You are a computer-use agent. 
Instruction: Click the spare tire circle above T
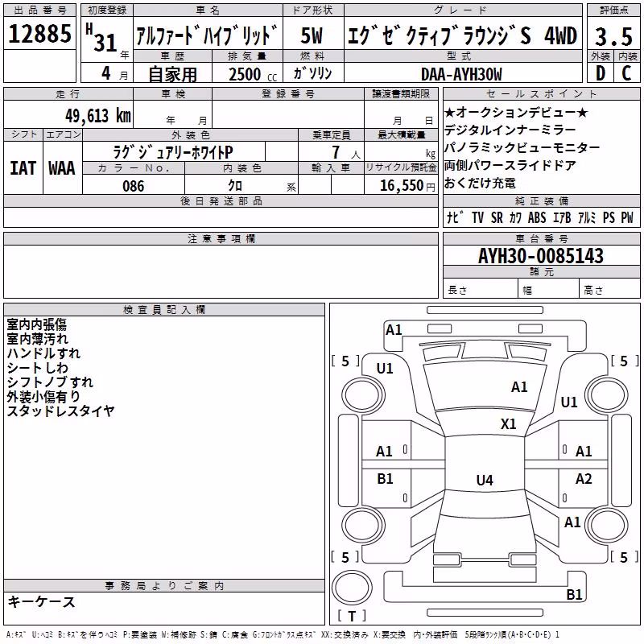352,588
